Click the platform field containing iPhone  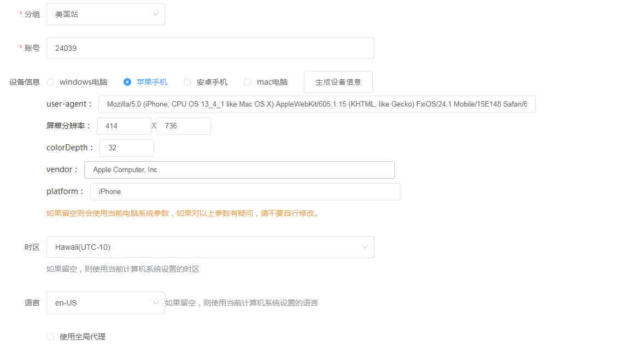[245, 191]
